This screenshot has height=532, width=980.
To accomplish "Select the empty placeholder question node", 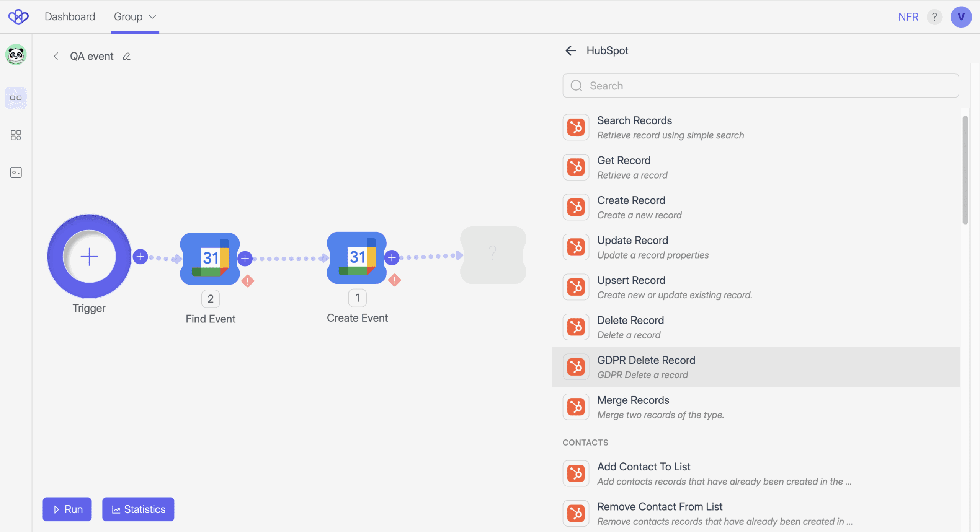I will [x=493, y=255].
